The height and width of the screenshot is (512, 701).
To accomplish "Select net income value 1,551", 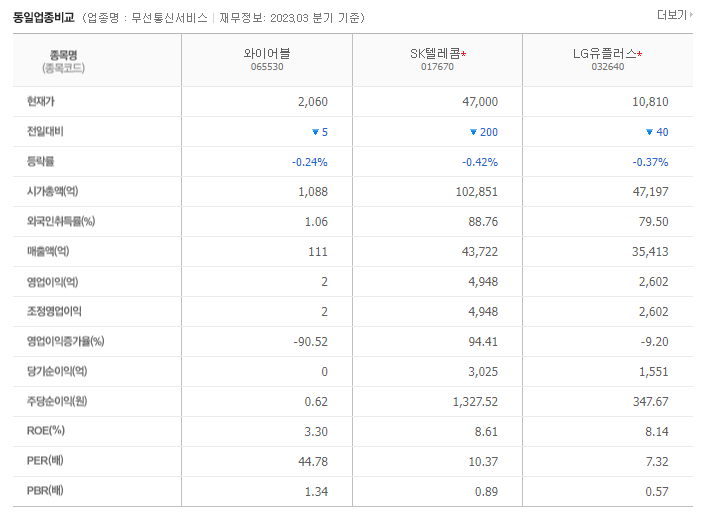I will point(654,372).
